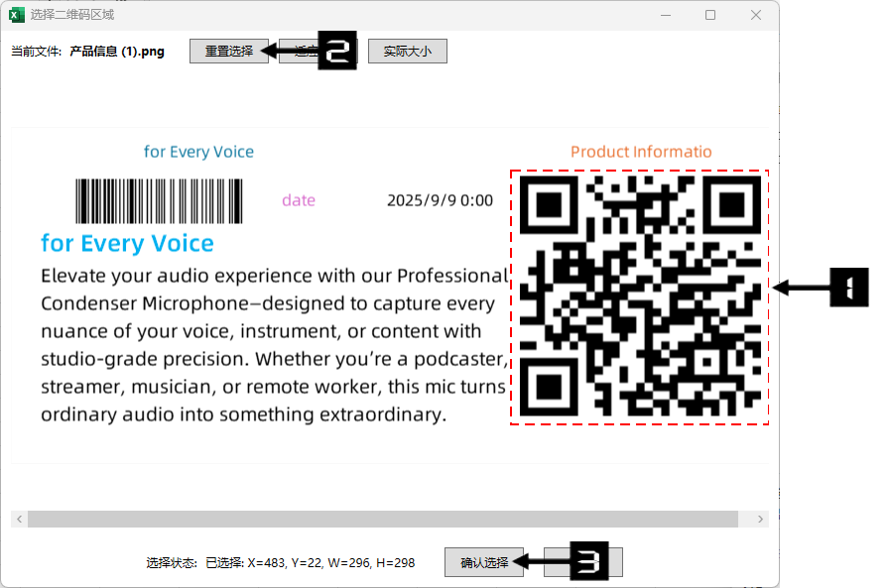Click the window title 选择二维码区域

pyautogui.click(x=72, y=15)
